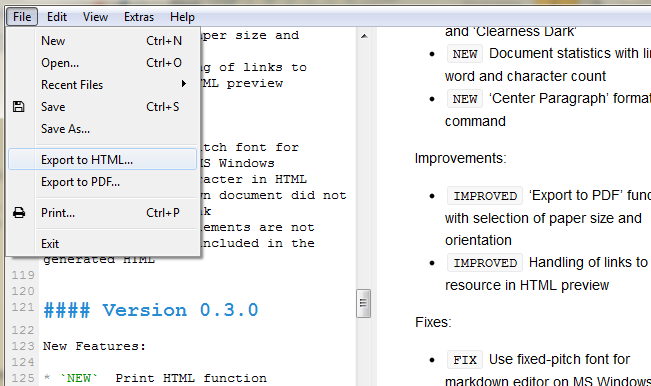Click the editor scrollbar up arrow
Screen dimensions: 651x386
click(x=364, y=36)
